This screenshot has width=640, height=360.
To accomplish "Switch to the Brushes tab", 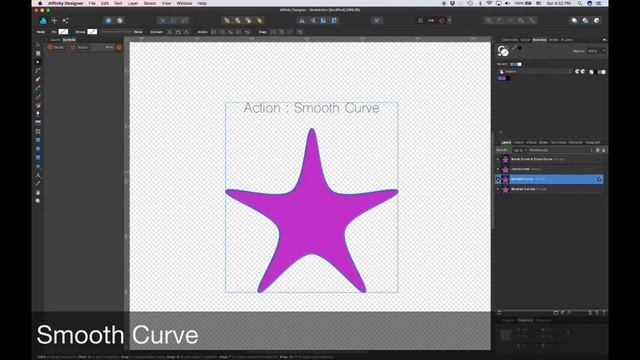I will 567,40.
